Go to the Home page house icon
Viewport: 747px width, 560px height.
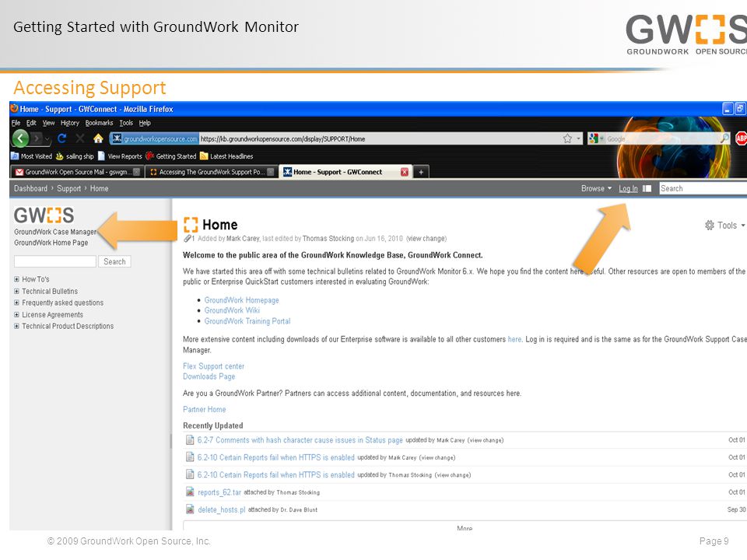click(98, 138)
